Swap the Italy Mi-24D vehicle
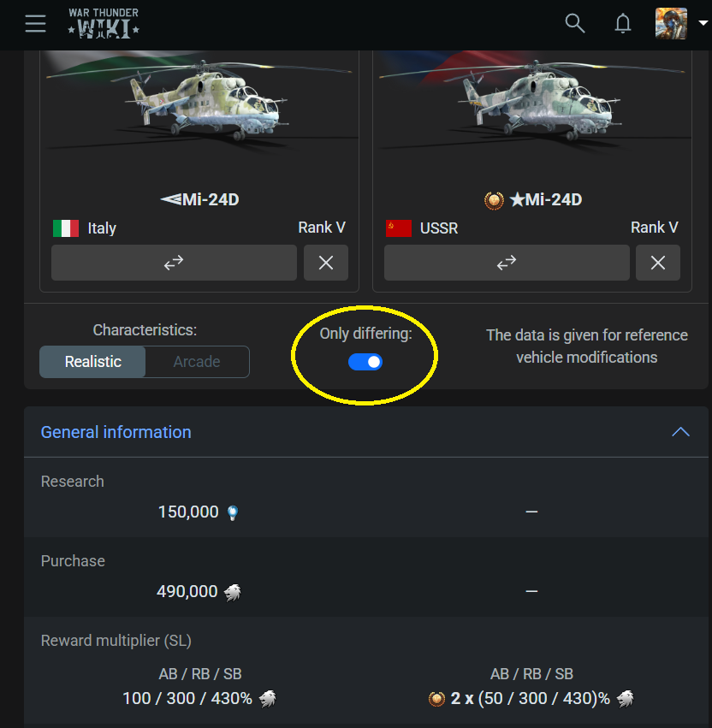Image resolution: width=712 pixels, height=728 pixels. click(x=174, y=263)
